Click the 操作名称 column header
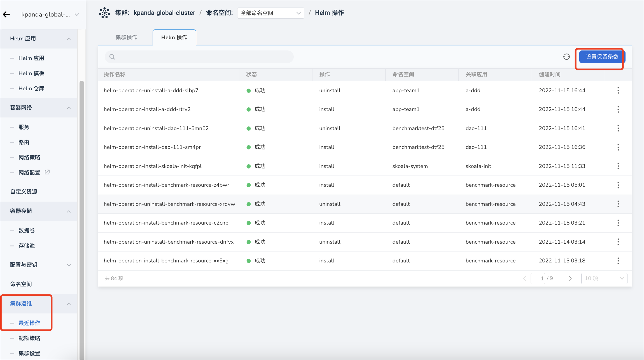Viewport: 644px width, 360px height. (x=115, y=75)
